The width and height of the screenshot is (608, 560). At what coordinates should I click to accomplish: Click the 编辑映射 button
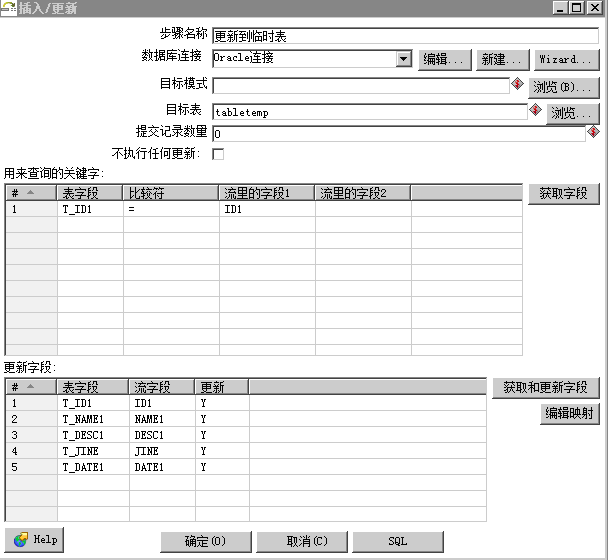pyautogui.click(x=570, y=413)
